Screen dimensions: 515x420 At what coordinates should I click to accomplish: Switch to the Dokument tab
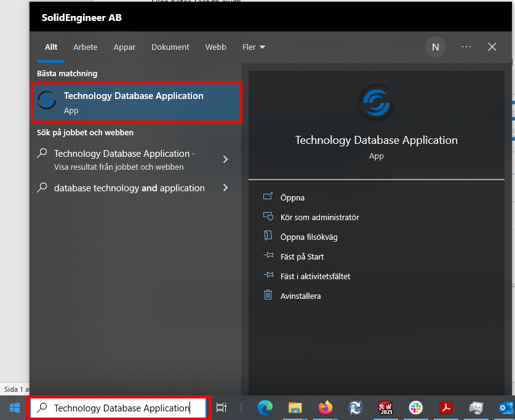(170, 47)
